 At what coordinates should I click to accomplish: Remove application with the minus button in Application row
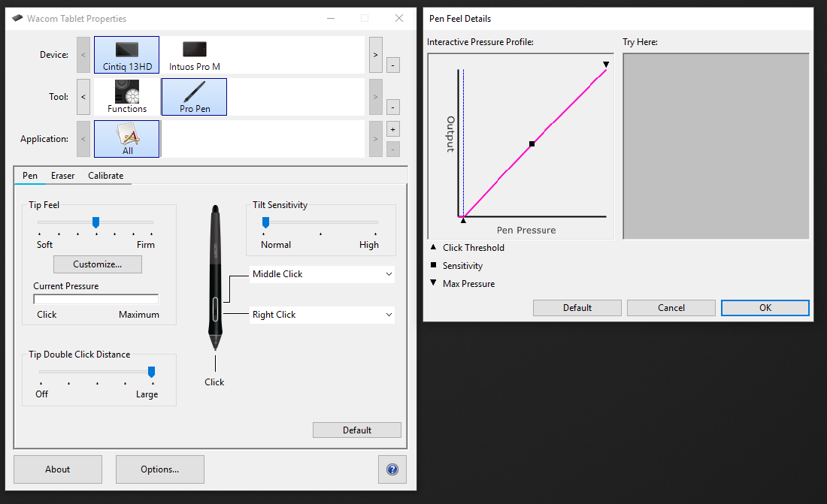(x=393, y=149)
